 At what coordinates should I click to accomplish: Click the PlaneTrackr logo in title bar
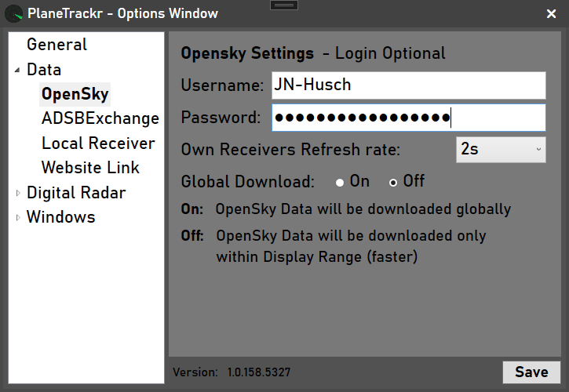pyautogui.click(x=13, y=13)
